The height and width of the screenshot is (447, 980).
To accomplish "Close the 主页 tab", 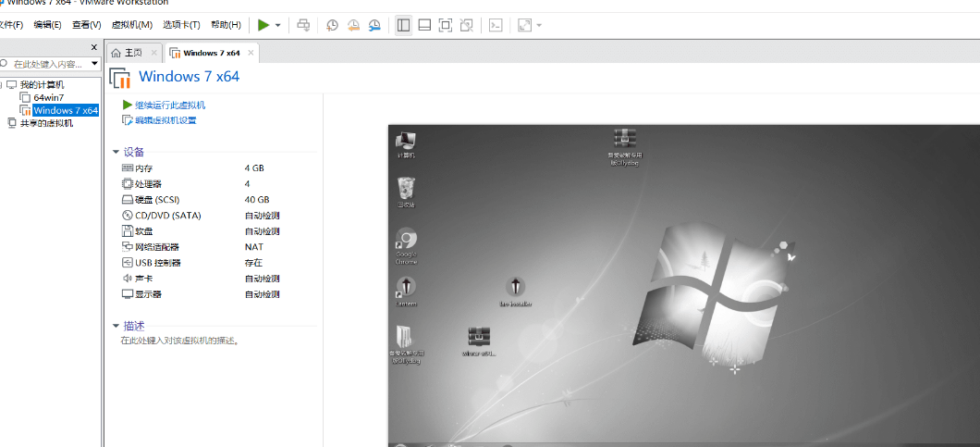I will [x=153, y=53].
